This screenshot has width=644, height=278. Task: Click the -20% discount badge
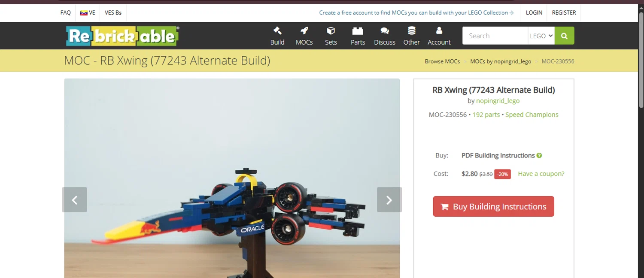(x=502, y=174)
